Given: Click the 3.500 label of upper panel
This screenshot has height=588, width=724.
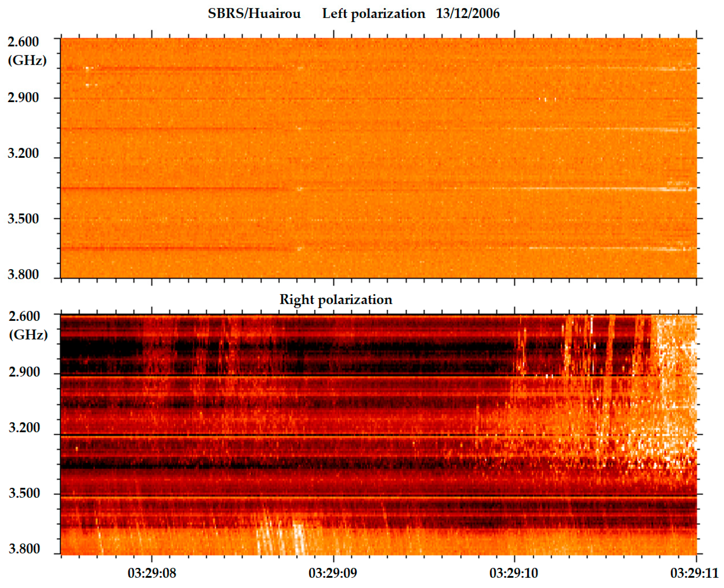Looking at the screenshot, I should (23, 219).
